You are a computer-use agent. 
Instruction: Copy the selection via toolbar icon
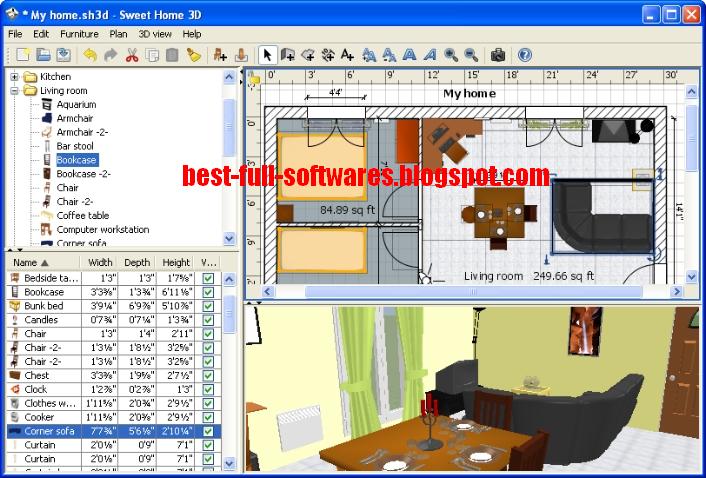point(152,55)
